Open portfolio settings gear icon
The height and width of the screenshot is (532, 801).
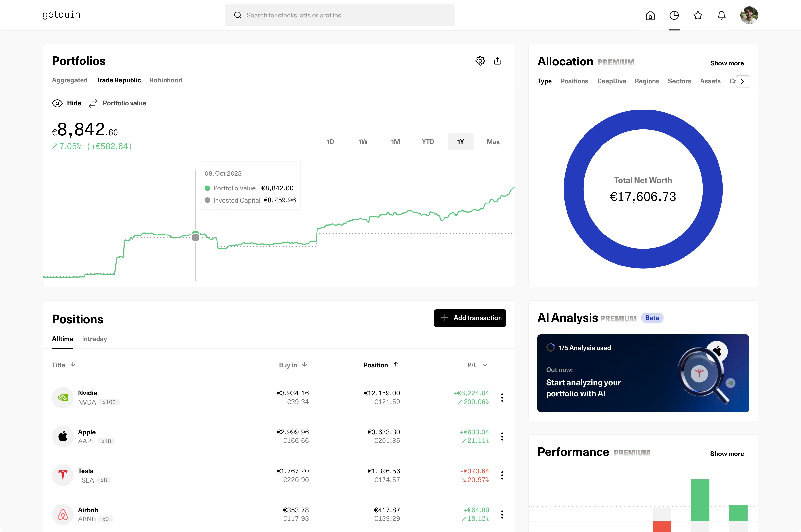pos(480,61)
